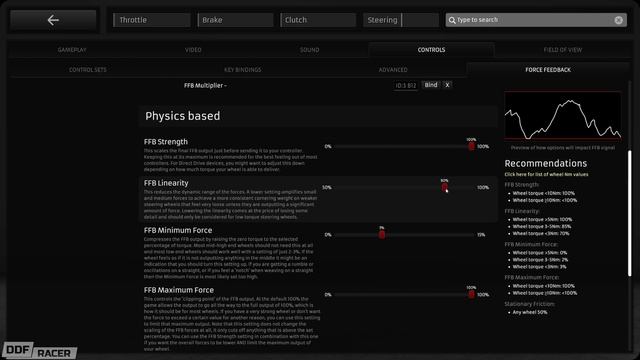Viewport: 640px width, 360px height.
Task: Click the Steering input indicator
Action: click(401, 20)
